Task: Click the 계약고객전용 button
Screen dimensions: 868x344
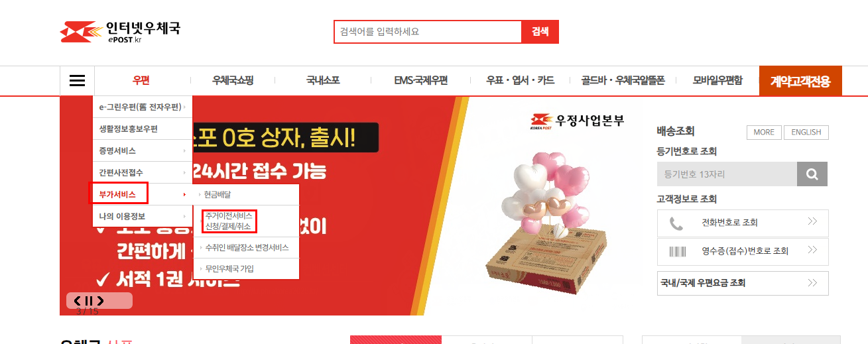Action: (x=805, y=81)
